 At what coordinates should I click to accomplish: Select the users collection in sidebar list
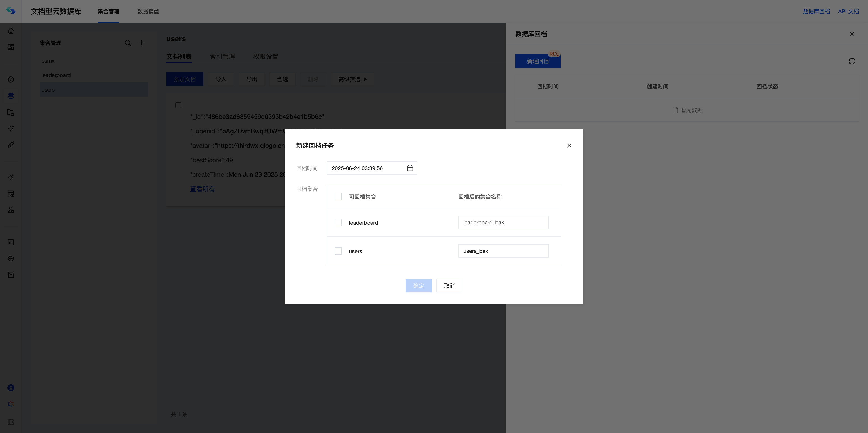[94, 90]
